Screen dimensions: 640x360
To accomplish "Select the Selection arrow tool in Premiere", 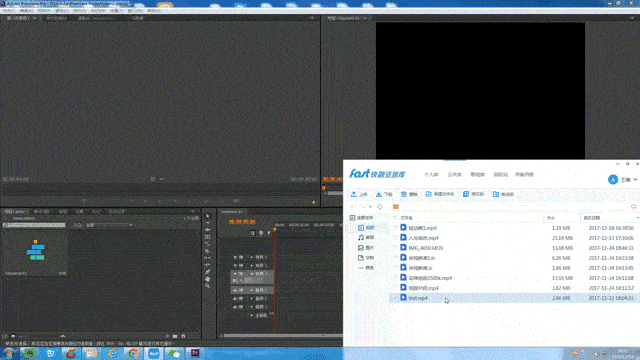I will coord(207,216).
